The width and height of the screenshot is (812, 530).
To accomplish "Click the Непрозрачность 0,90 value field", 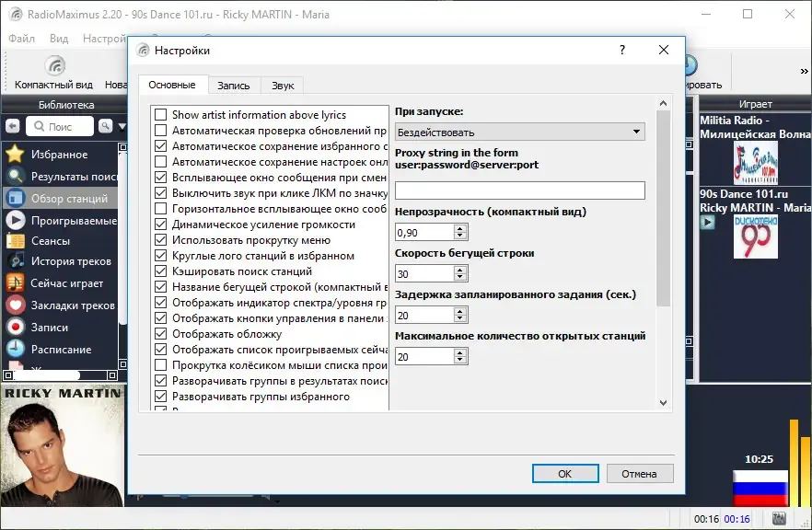I will 424,233.
